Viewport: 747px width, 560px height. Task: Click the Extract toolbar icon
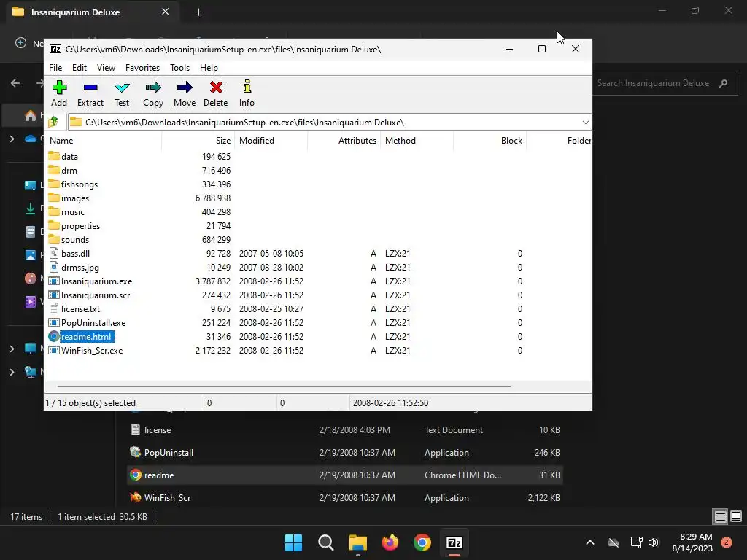click(x=90, y=93)
